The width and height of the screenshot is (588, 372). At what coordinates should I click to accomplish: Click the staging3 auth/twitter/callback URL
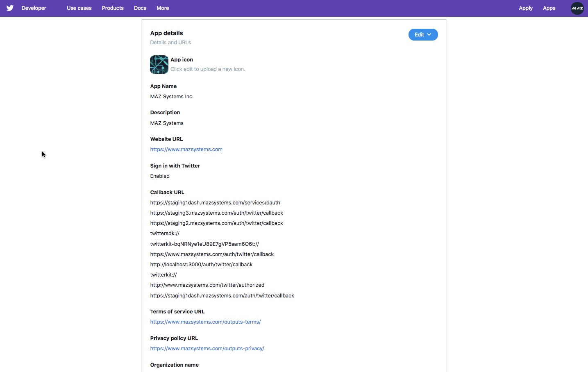216,213
